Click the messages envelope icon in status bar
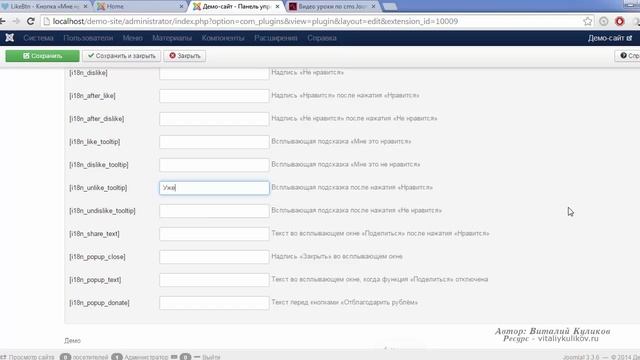 click(174, 357)
